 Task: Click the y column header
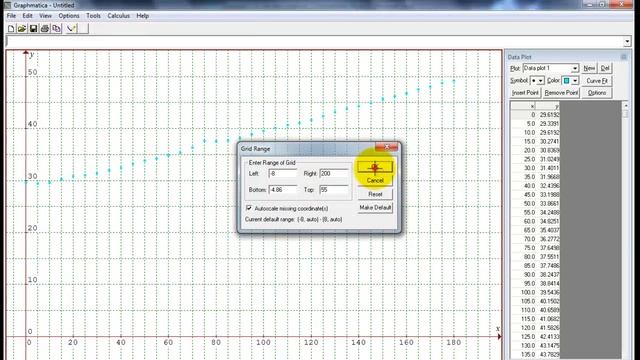547,106
